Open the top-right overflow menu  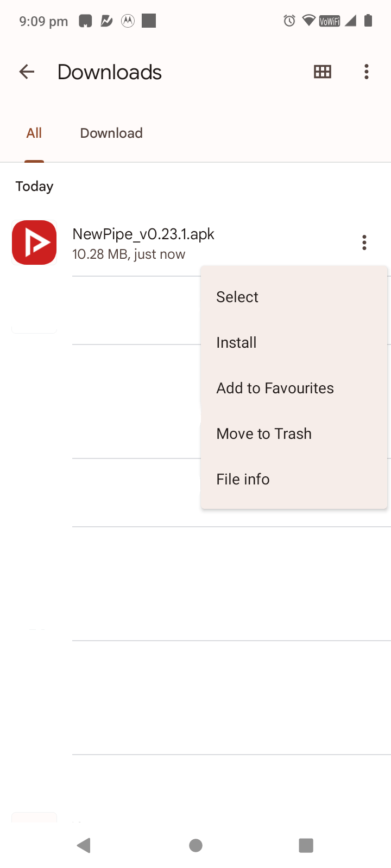coord(367,72)
